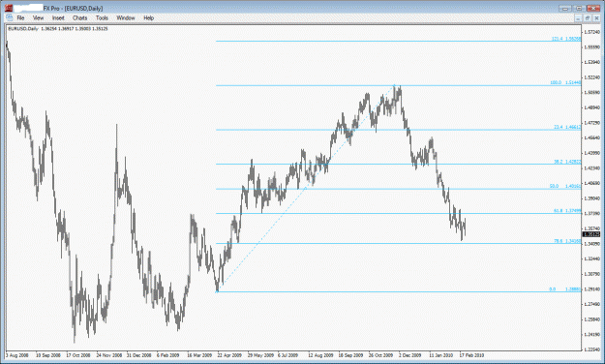Minimize the FX Pro main window

[565, 8]
